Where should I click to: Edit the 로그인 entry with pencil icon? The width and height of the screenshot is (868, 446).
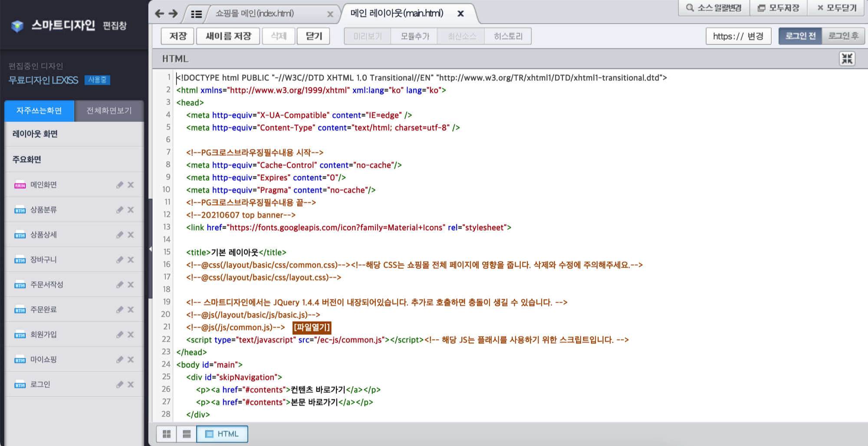(120, 385)
